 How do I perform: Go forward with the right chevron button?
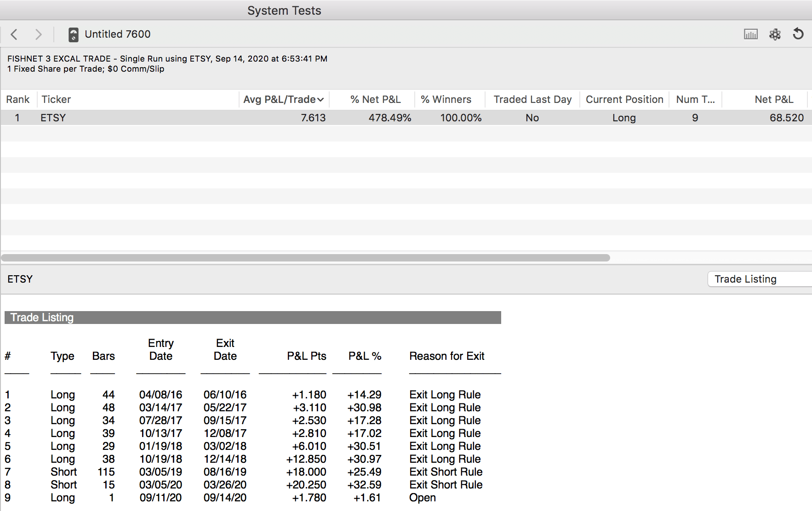pos(38,34)
